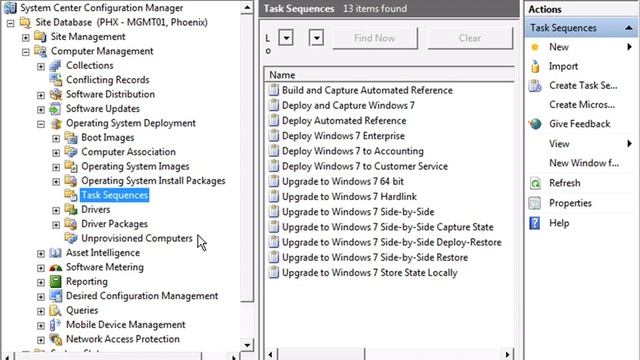Click the Operating System Install Packages icon
The height and width of the screenshot is (360, 640).
[x=71, y=180]
